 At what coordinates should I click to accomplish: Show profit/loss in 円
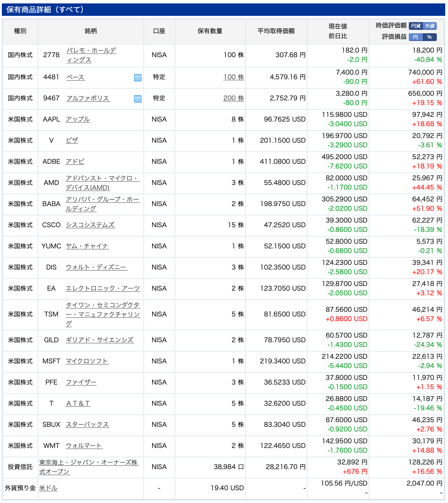416,37
